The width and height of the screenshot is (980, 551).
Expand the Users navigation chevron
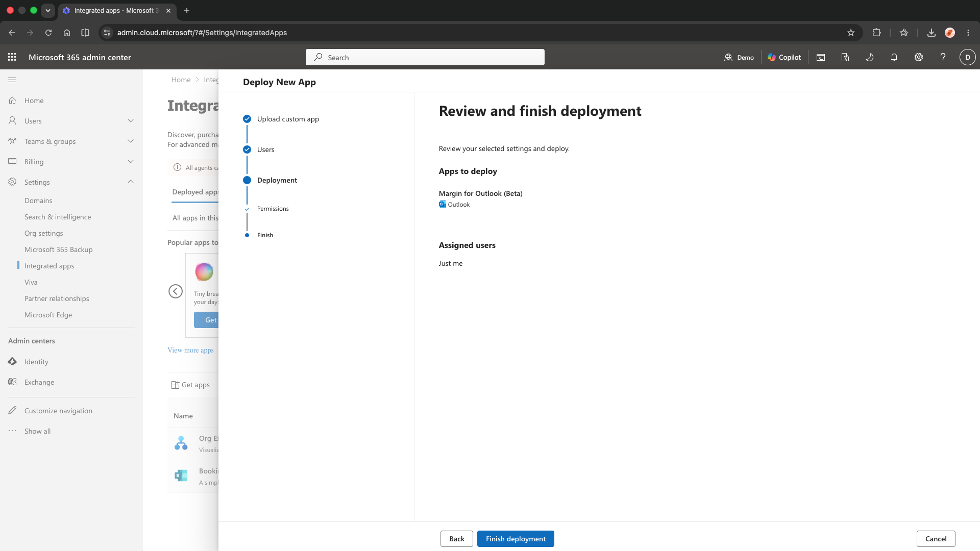tap(131, 121)
